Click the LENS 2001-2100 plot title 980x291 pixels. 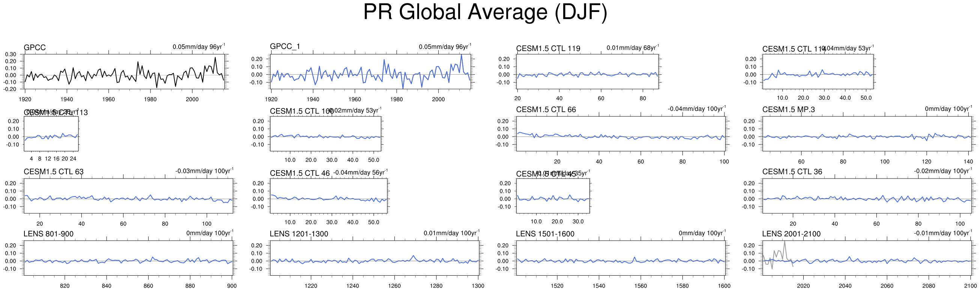[791, 234]
